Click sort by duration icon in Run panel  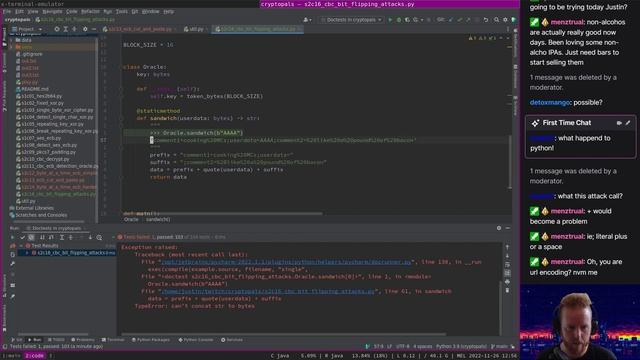tap(51, 237)
